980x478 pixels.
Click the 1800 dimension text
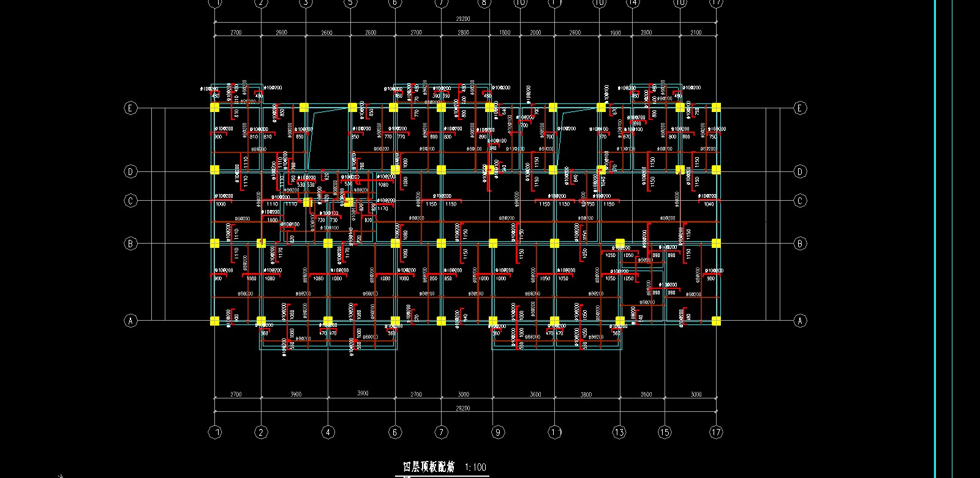coord(505,32)
